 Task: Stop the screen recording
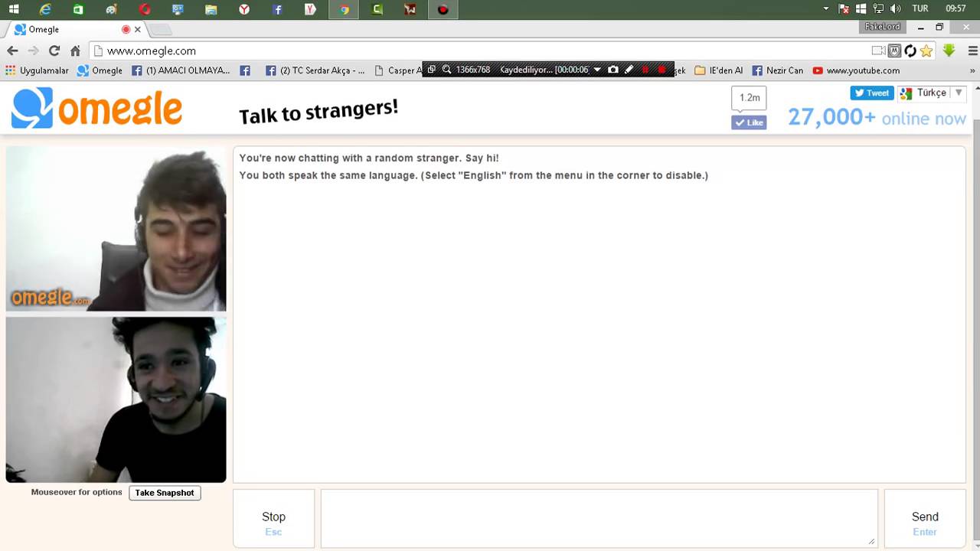click(661, 70)
